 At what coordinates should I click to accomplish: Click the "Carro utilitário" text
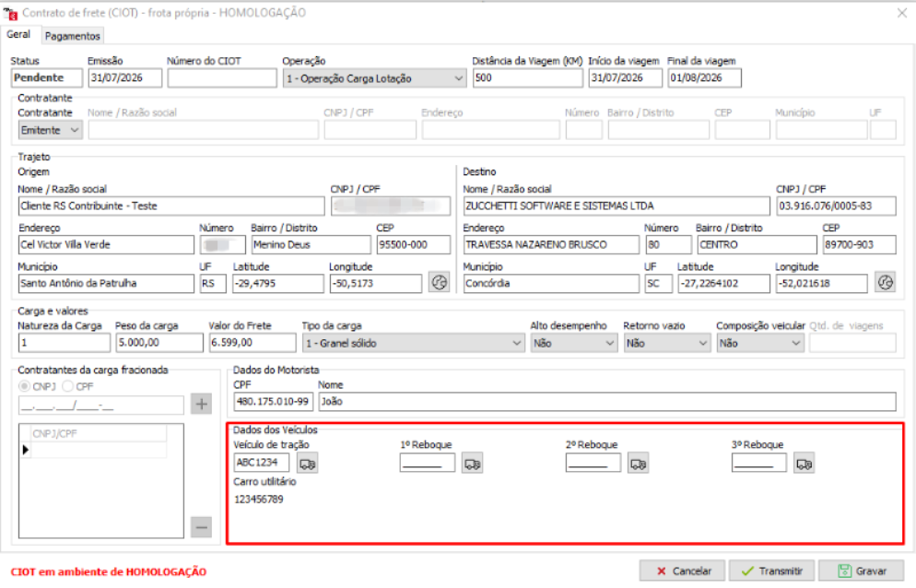[x=264, y=482]
